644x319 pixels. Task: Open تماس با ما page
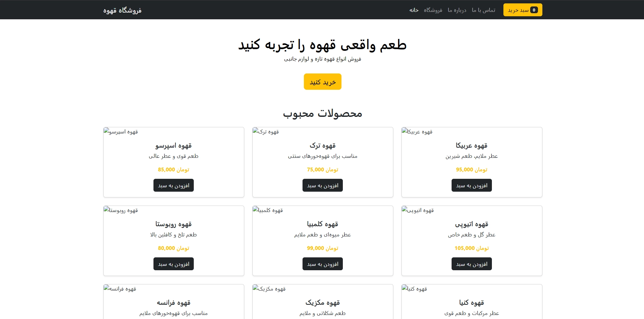coord(483,10)
